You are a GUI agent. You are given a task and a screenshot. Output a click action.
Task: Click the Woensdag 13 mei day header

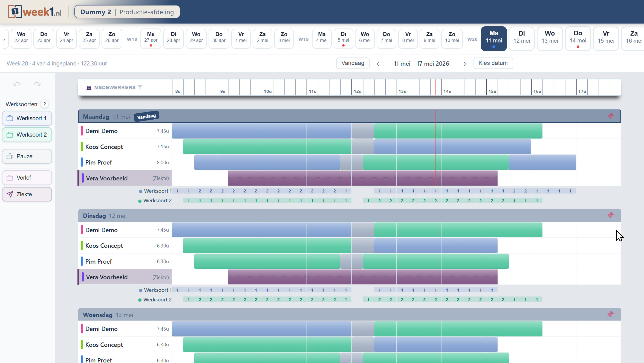350,315
